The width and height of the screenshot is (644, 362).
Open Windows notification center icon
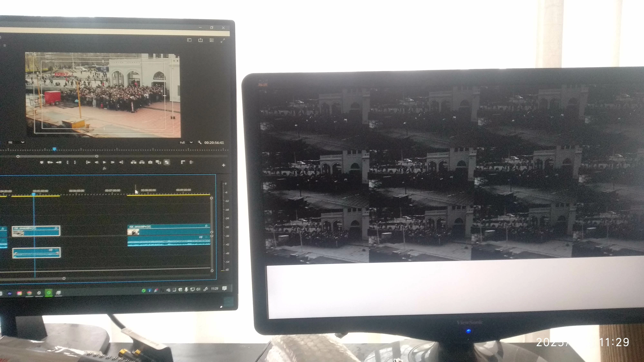point(224,288)
